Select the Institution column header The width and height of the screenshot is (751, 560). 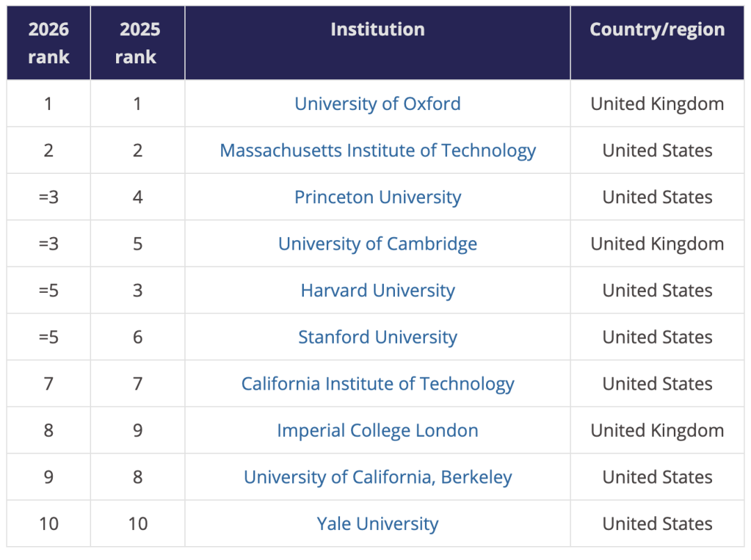coord(378,29)
